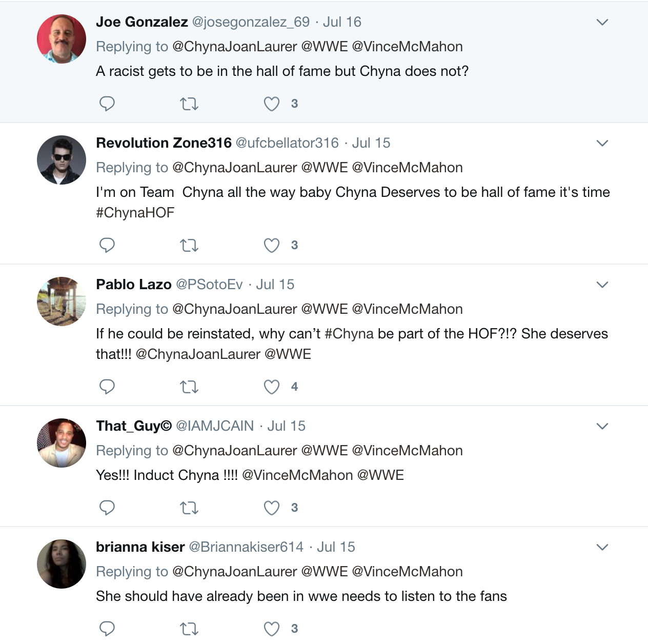Reply to brianna kiser's tweet

click(x=107, y=629)
